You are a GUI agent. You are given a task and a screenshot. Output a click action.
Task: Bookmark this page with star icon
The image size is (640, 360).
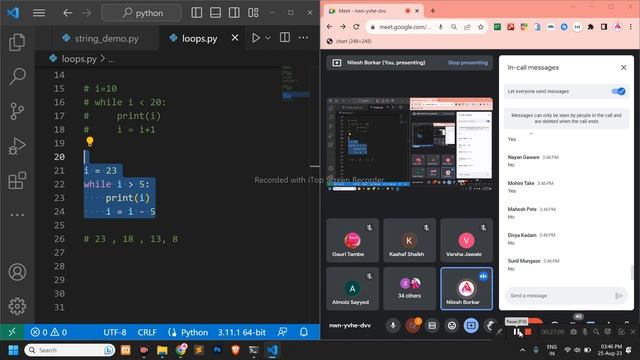481,27
